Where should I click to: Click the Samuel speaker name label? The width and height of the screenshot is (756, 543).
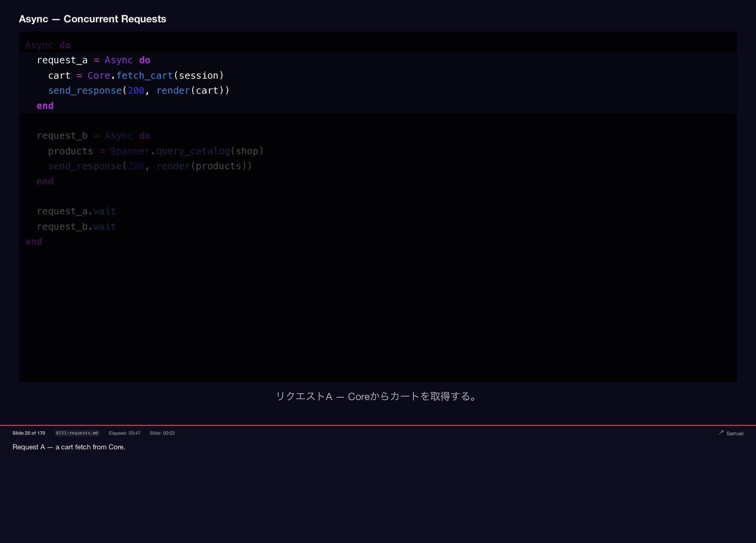[x=735, y=433]
